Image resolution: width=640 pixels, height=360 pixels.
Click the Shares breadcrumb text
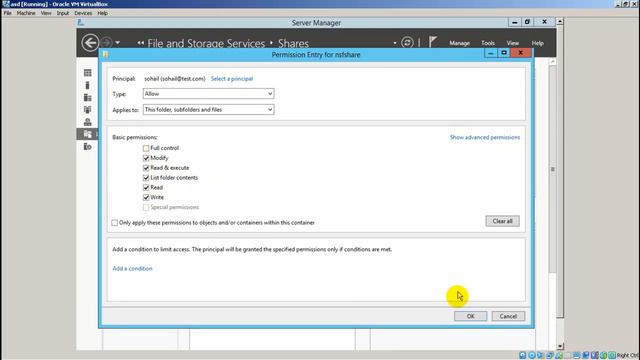coord(293,43)
